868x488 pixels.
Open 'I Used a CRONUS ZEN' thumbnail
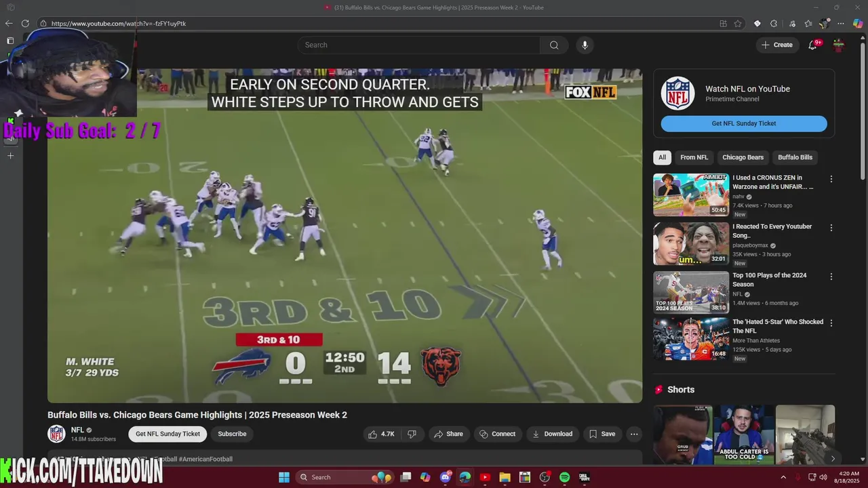691,195
